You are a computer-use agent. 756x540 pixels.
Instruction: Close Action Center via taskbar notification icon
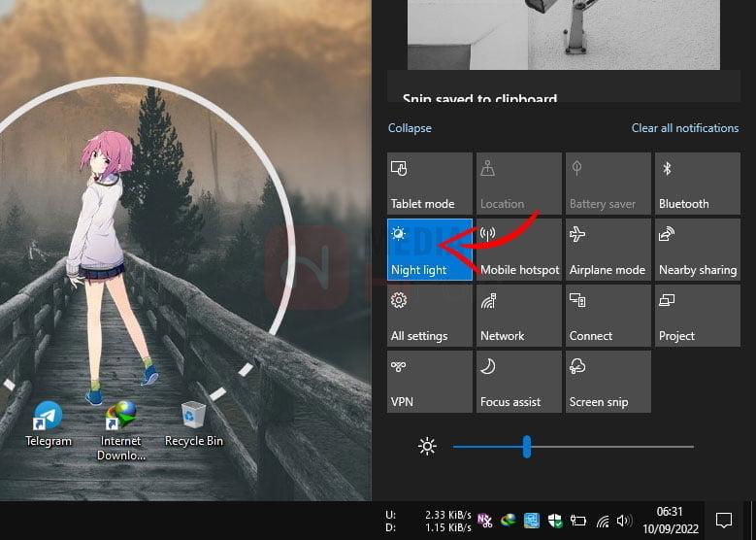[x=724, y=521]
